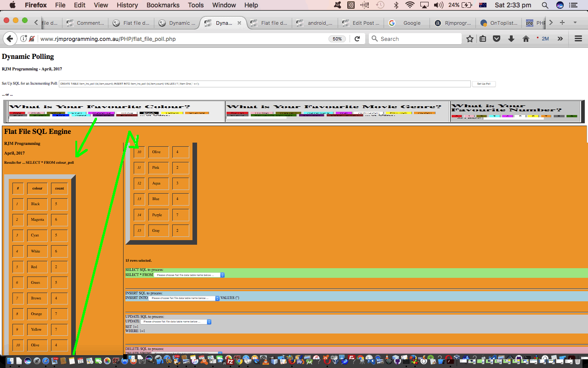The height and width of the screenshot is (368, 588).
Task: Open the Bluetooth status menu
Action: click(396, 5)
